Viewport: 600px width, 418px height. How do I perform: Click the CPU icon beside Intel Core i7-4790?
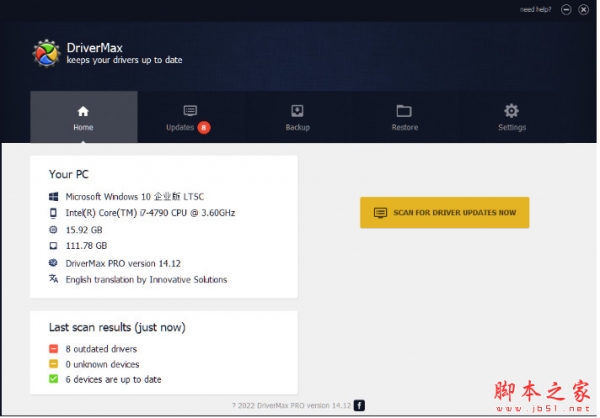[53, 213]
